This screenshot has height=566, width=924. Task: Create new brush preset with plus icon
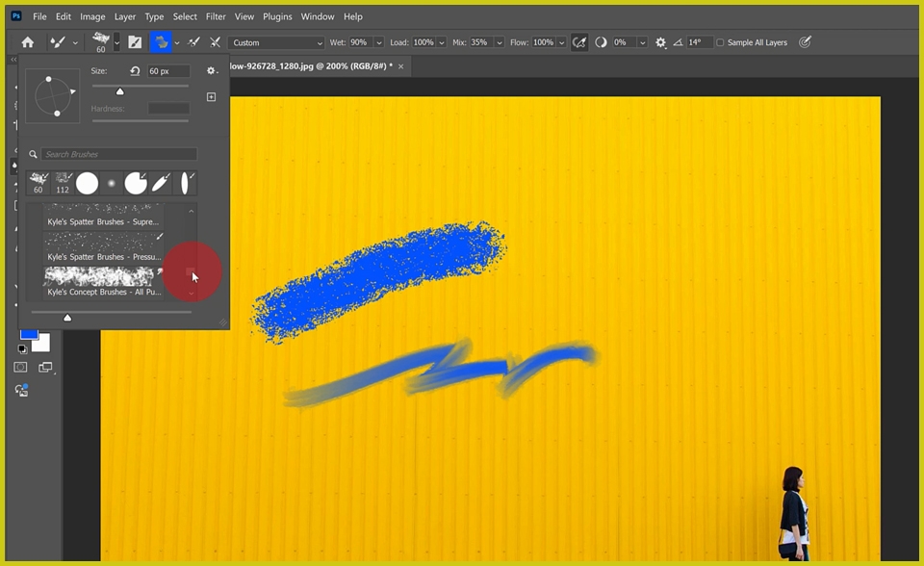(212, 97)
